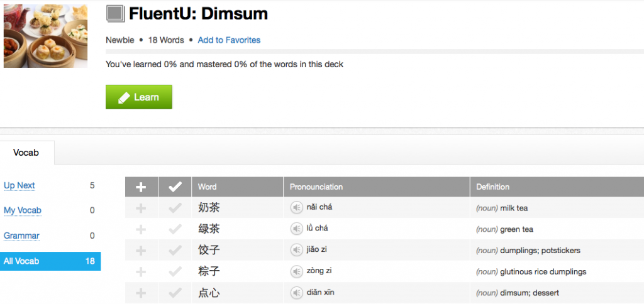
Task: Mark 点心 as already known
Action: 175,293
